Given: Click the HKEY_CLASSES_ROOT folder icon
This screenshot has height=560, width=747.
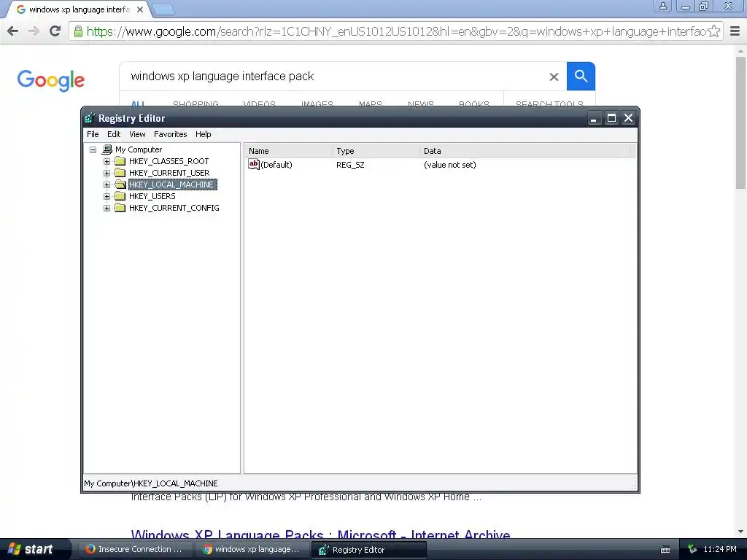Looking at the screenshot, I should coord(120,161).
